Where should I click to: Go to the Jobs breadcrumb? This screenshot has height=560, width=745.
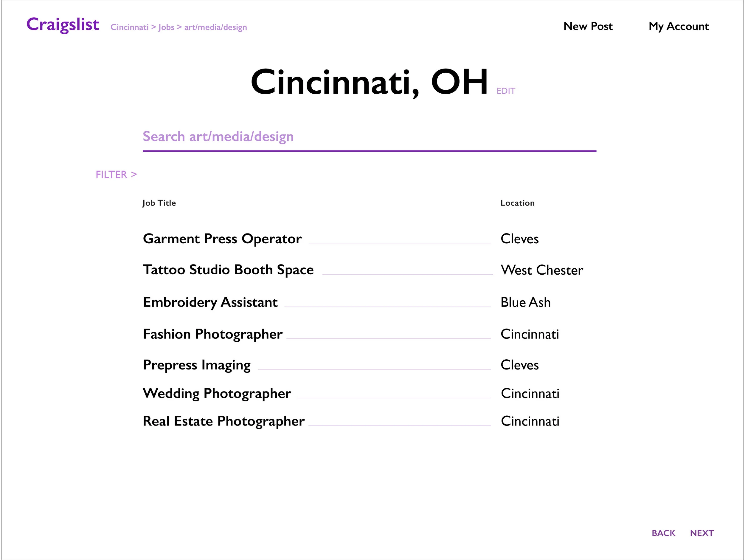click(166, 27)
